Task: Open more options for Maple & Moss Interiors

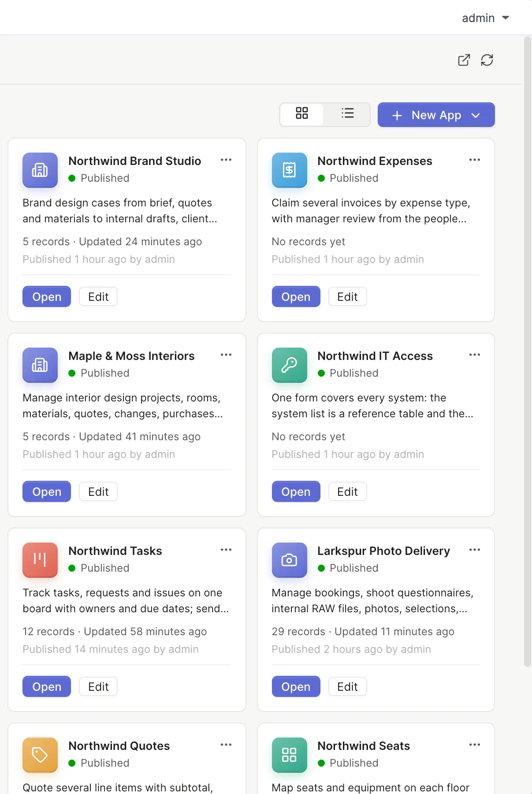Action: 226,355
